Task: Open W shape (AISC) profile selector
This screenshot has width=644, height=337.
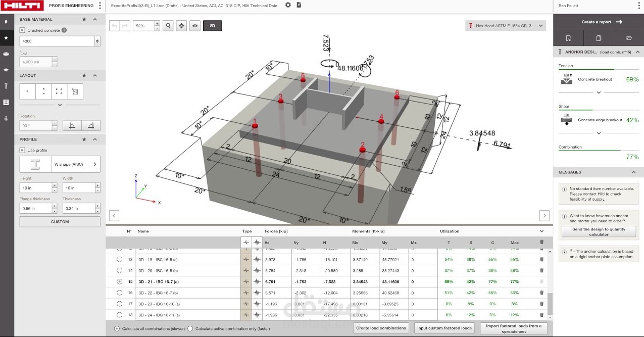Action: 60,164
